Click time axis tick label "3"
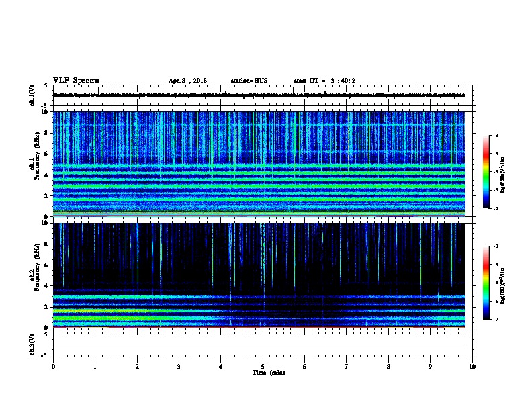 click(x=179, y=367)
